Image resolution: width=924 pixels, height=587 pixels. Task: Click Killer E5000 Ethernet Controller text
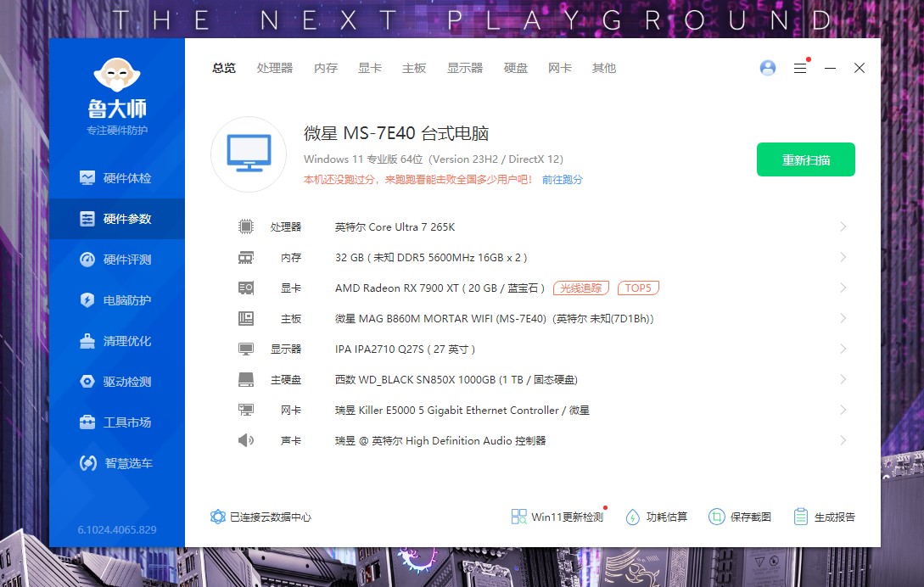(462, 411)
